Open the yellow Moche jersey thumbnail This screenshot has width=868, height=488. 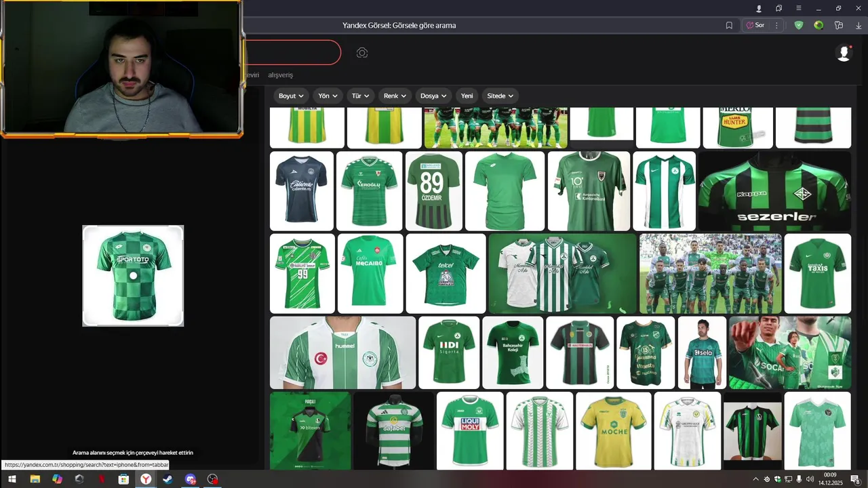614,431
